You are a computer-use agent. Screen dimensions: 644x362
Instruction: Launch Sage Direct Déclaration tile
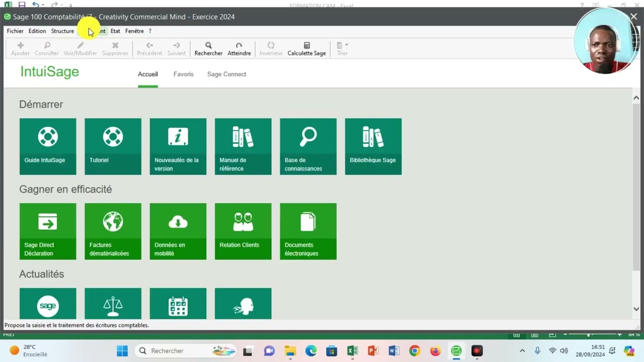click(x=48, y=231)
